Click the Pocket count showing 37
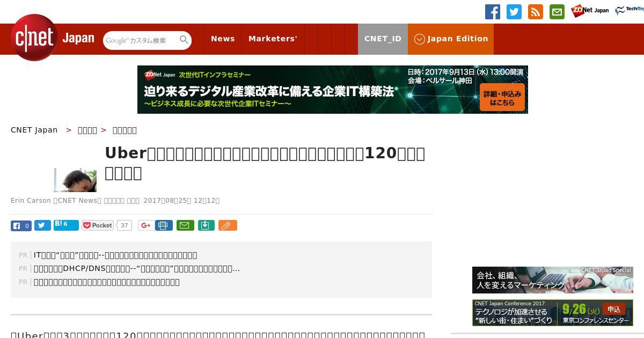The height and width of the screenshot is (338, 644). coord(125,225)
